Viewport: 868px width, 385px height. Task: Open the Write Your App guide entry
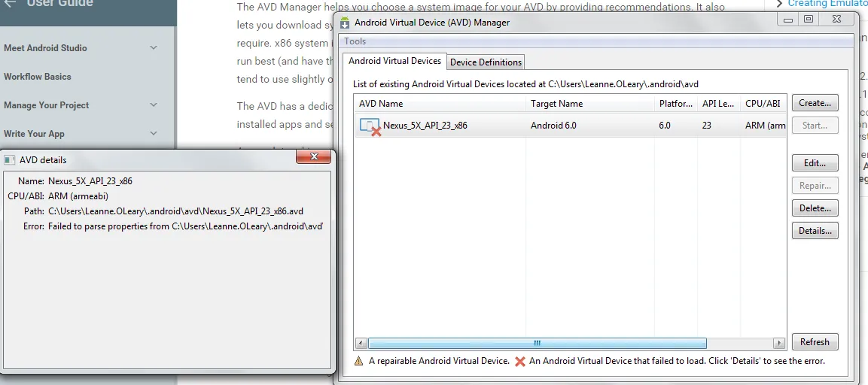(35, 134)
